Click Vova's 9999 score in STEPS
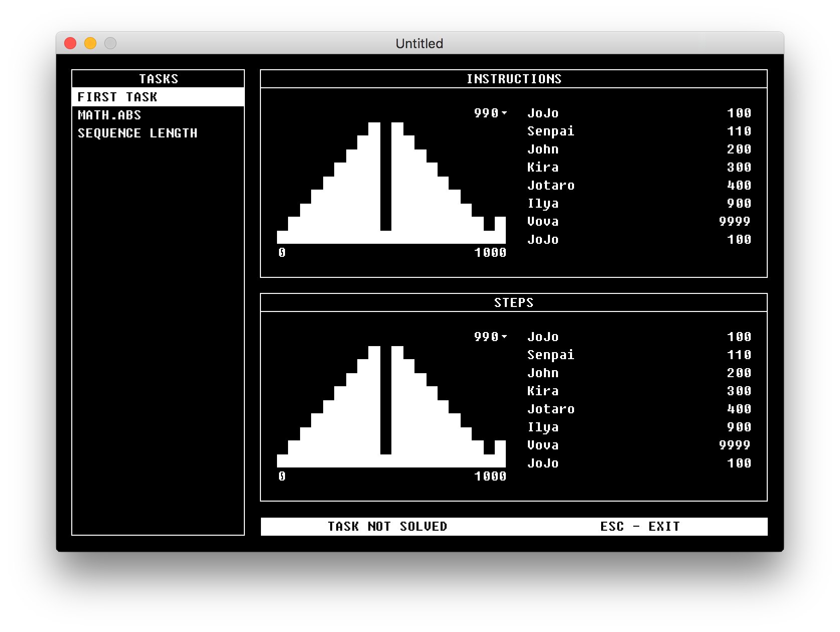840x632 pixels. point(735,445)
